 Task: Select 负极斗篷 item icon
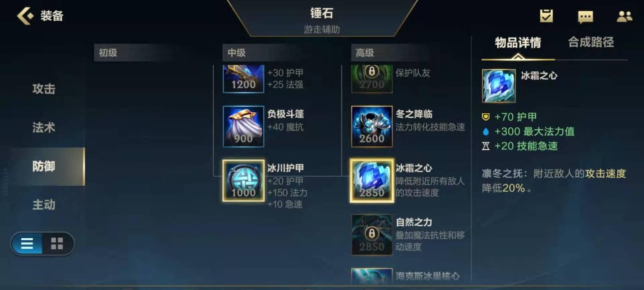coord(244,126)
